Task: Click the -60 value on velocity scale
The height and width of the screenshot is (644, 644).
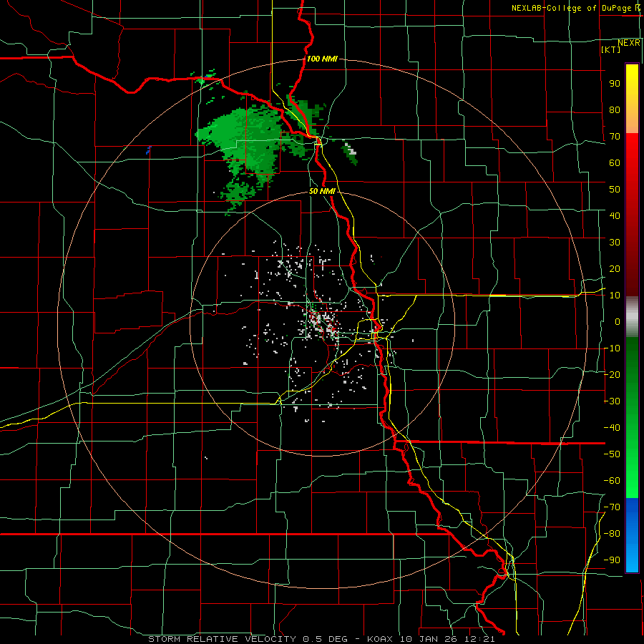Action: click(x=612, y=481)
